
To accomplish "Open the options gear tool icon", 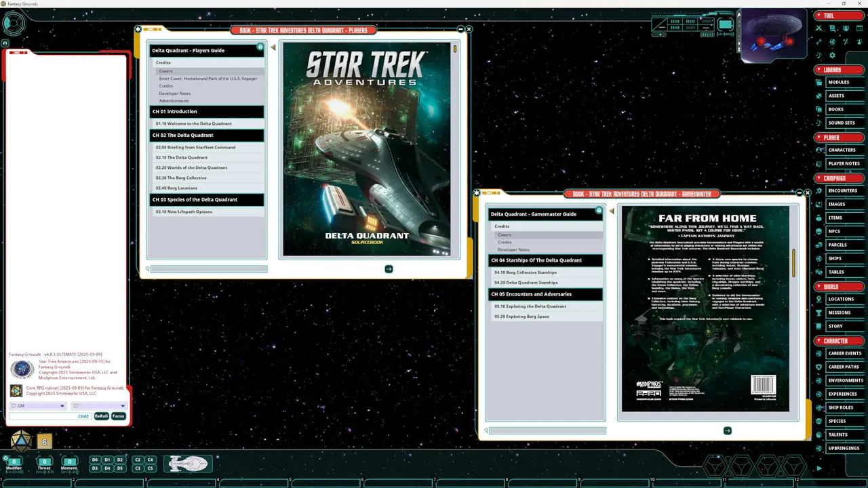I will coord(833,56).
